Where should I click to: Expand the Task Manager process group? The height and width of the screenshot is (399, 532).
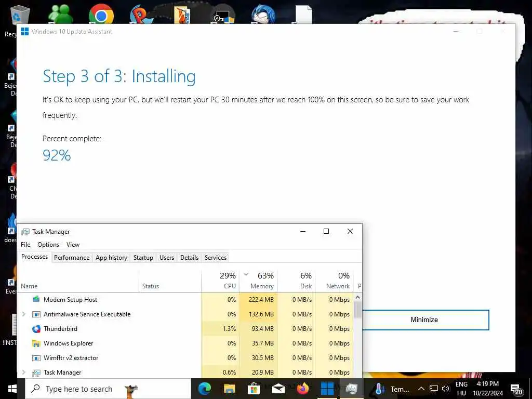pos(24,373)
